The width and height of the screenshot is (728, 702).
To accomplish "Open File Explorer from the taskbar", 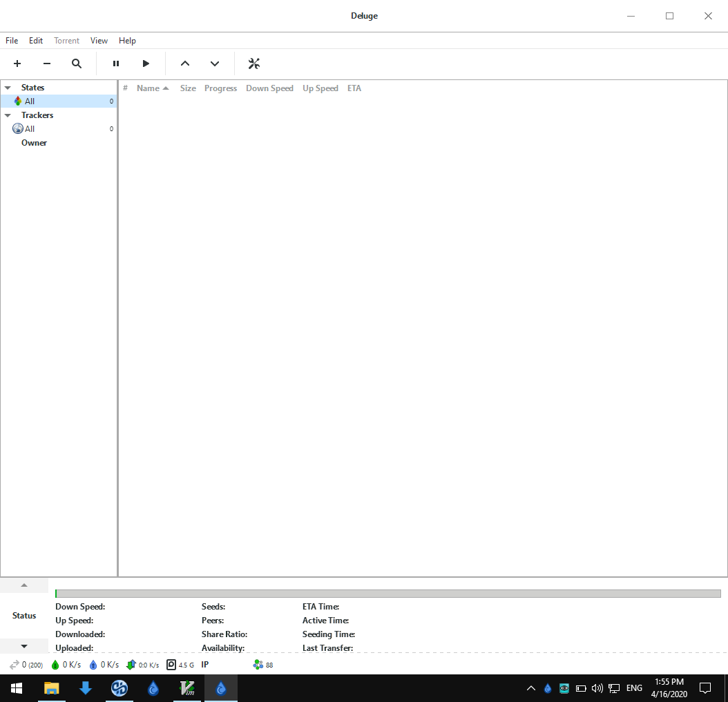I will coord(52,688).
